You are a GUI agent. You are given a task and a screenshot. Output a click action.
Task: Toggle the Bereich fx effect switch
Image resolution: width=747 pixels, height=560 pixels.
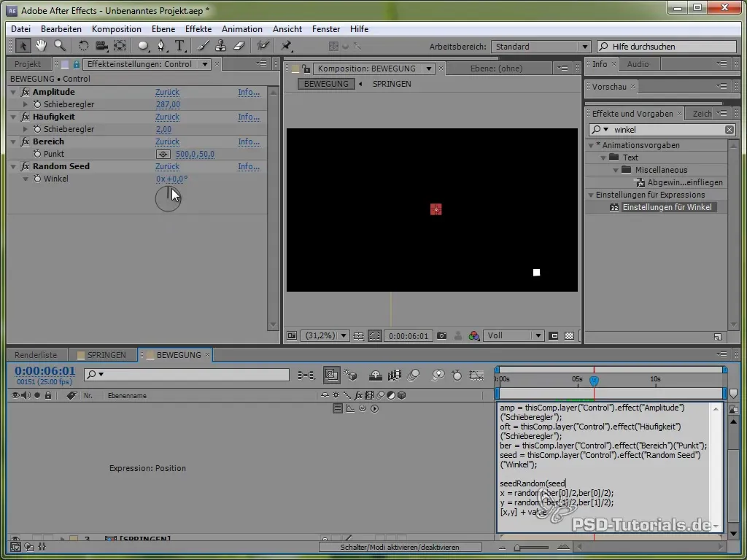tap(26, 141)
